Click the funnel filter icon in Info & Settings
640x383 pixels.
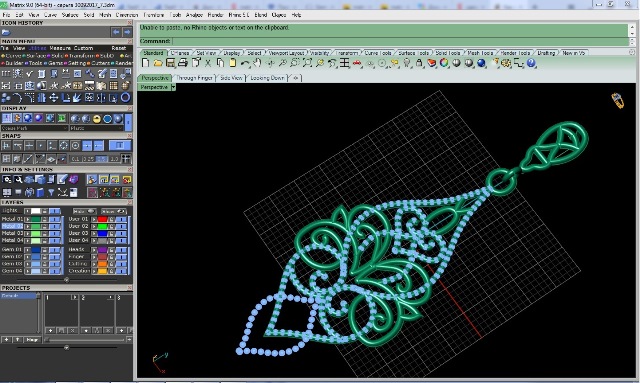click(x=51, y=192)
